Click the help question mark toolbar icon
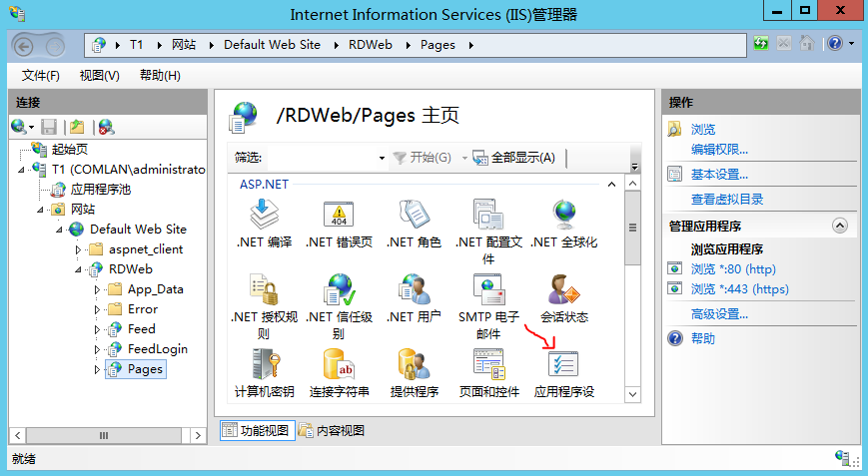 coord(835,43)
